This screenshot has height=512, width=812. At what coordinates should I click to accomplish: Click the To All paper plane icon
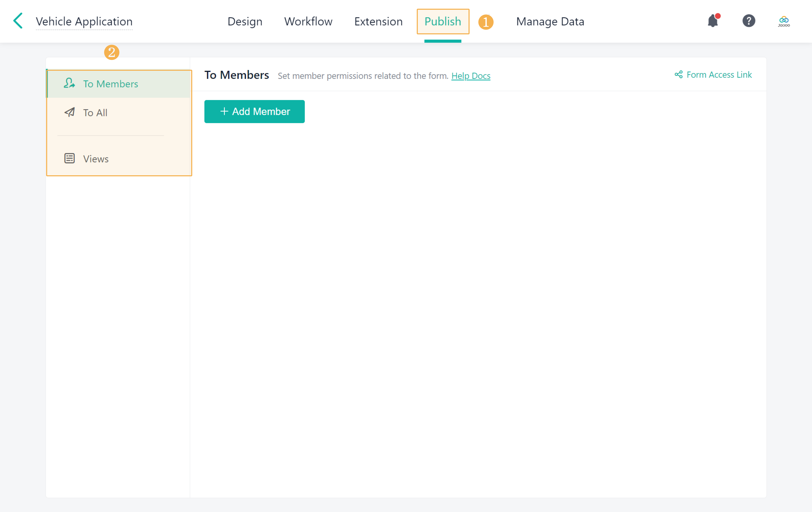click(69, 112)
